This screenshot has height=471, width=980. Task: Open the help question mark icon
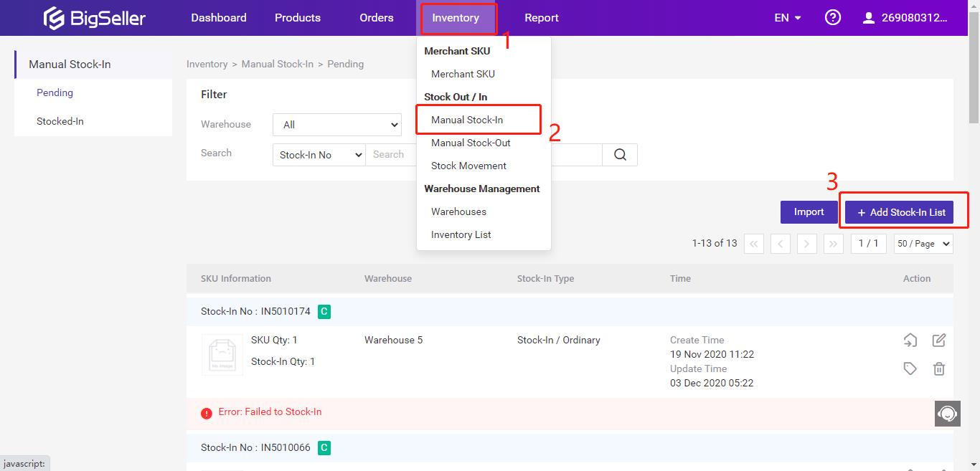click(x=833, y=18)
